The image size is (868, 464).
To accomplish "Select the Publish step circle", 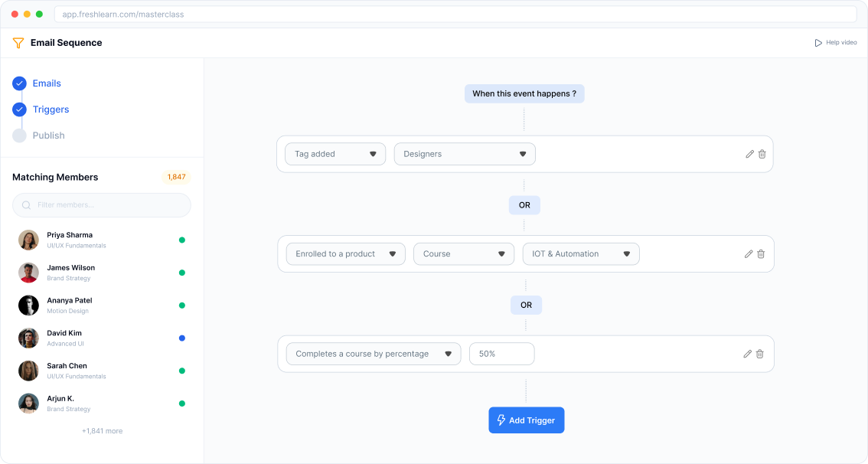I will pos(19,136).
